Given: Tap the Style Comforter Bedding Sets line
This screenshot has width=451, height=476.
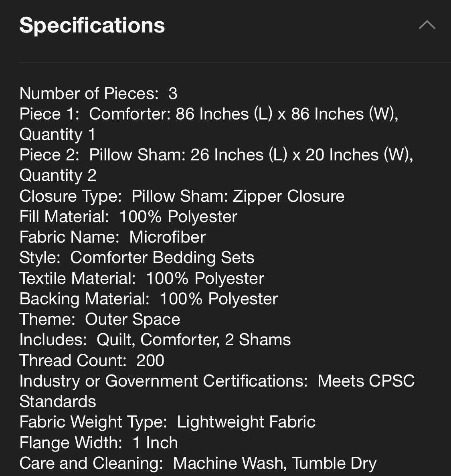Looking at the screenshot, I should coord(137,258).
